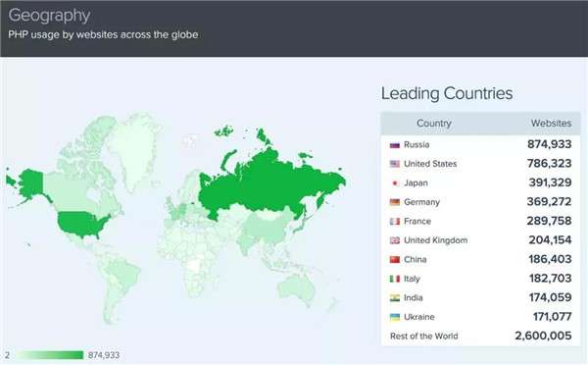The width and height of the screenshot is (588, 365).
Task: Click the India flag icon
Action: coord(395,297)
